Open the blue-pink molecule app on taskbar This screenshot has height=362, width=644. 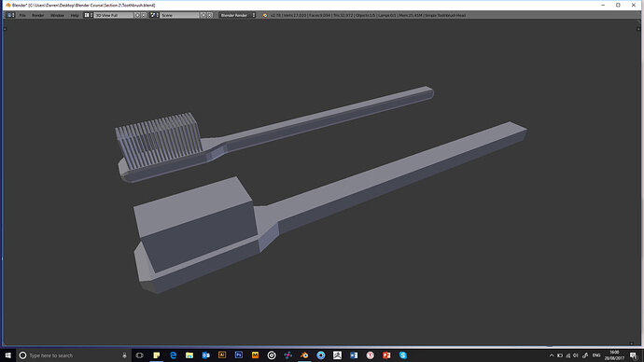(287, 355)
